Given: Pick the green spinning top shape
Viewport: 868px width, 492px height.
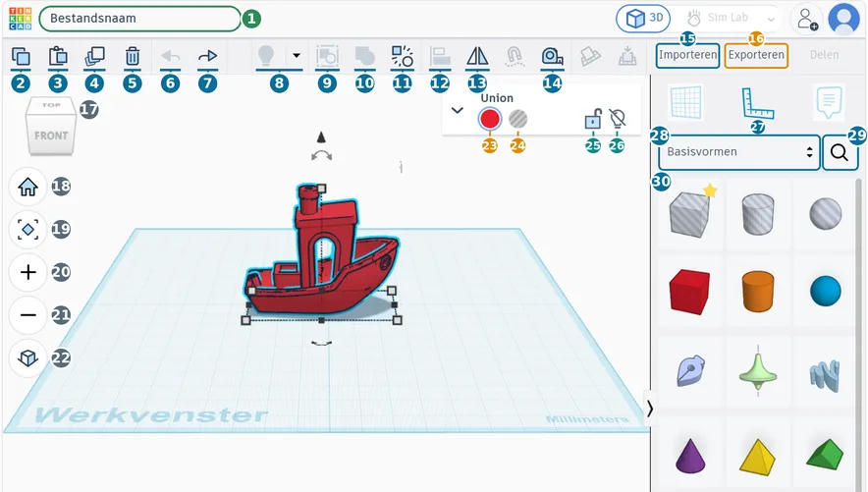Looking at the screenshot, I should [758, 371].
